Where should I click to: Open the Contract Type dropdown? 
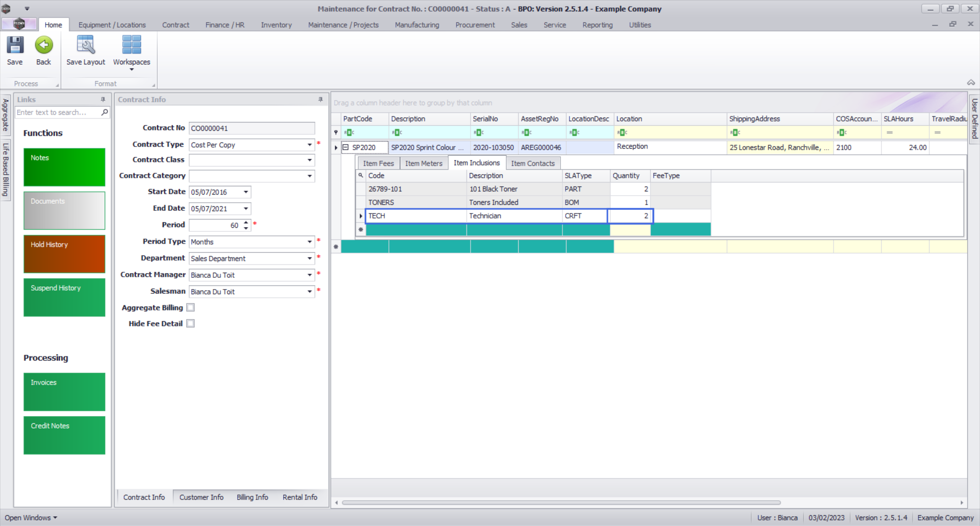click(x=309, y=145)
